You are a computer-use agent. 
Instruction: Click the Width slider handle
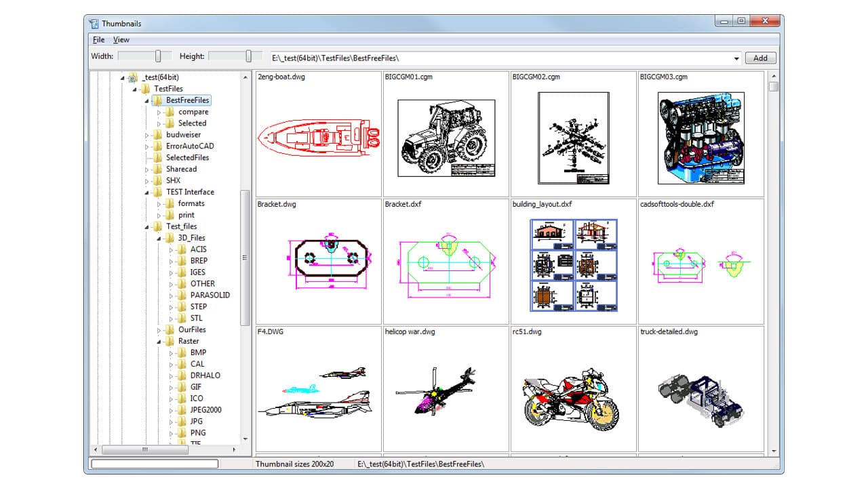157,56
